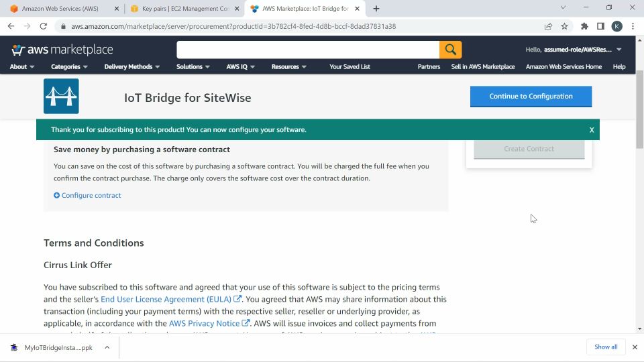Screen dimensions: 644x362
Task: Open the assumed-role account dropdown
Action: pos(574,50)
